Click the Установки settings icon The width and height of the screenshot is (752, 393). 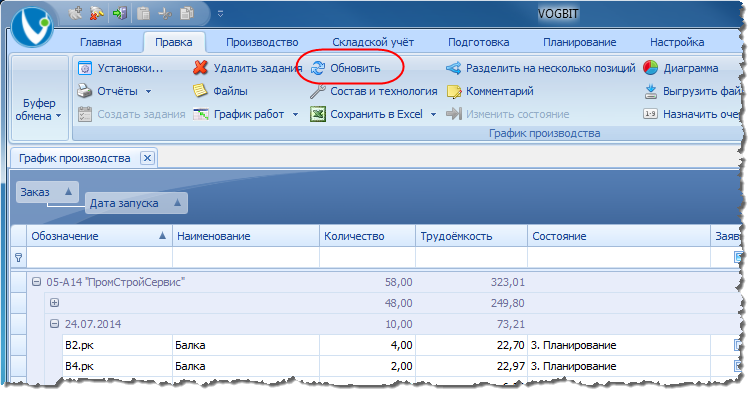point(85,68)
